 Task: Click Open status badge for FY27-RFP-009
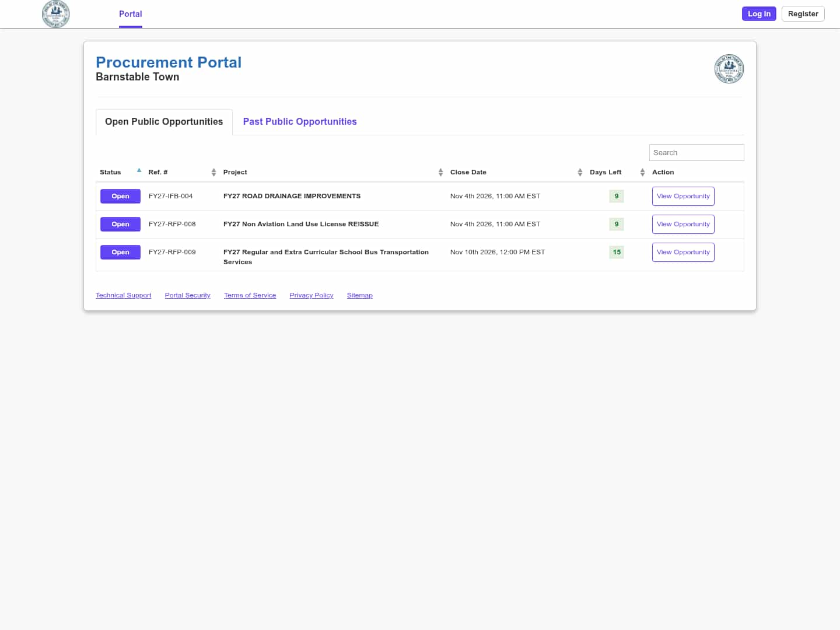[120, 253]
